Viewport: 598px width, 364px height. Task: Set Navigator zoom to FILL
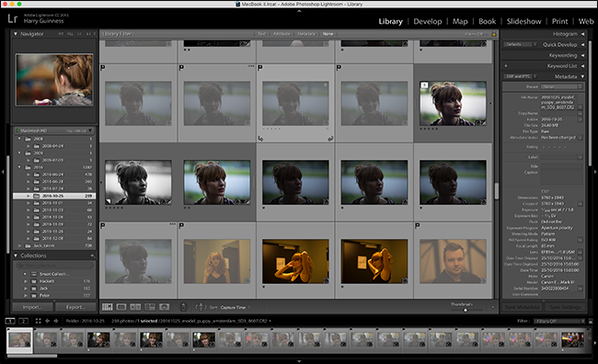70,34
